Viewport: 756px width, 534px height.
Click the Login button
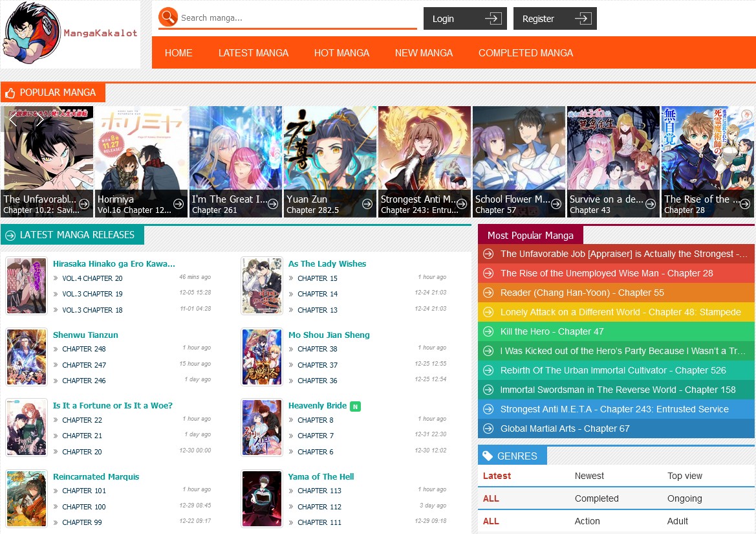465,18
